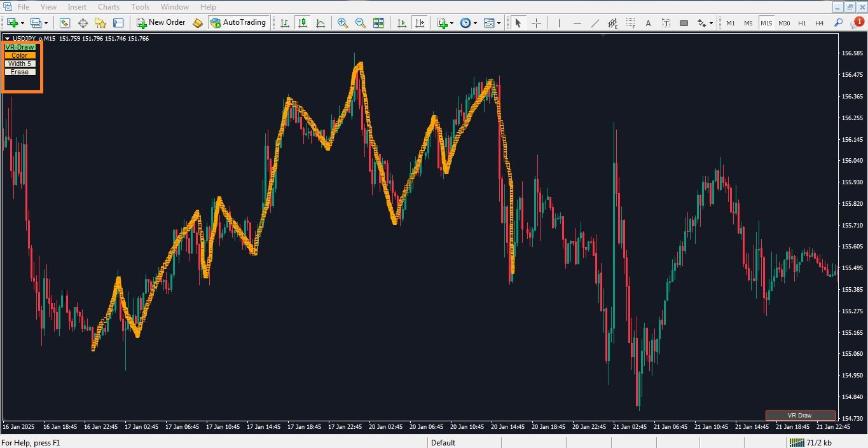Pick the Horizontal Line drawing tool
Viewport: 868px width, 448px height.
pos(577,23)
